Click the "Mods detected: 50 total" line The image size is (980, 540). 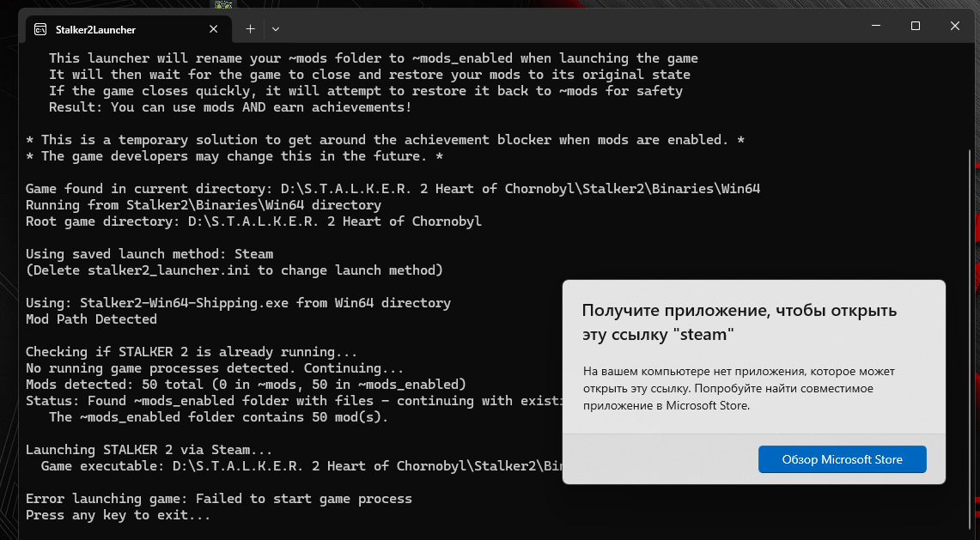tap(246, 385)
